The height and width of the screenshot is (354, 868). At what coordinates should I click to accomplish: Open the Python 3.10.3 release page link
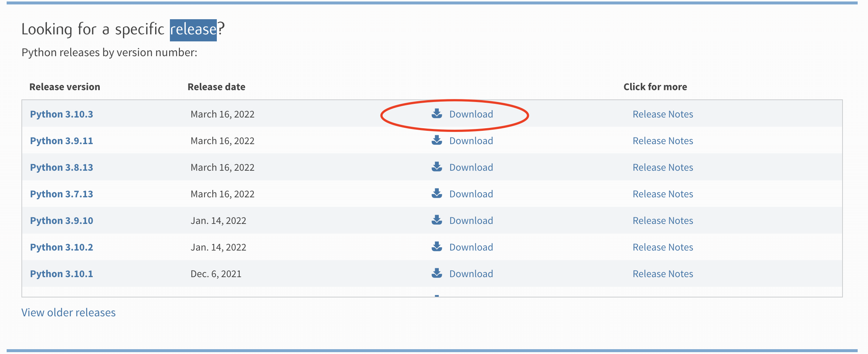click(62, 114)
